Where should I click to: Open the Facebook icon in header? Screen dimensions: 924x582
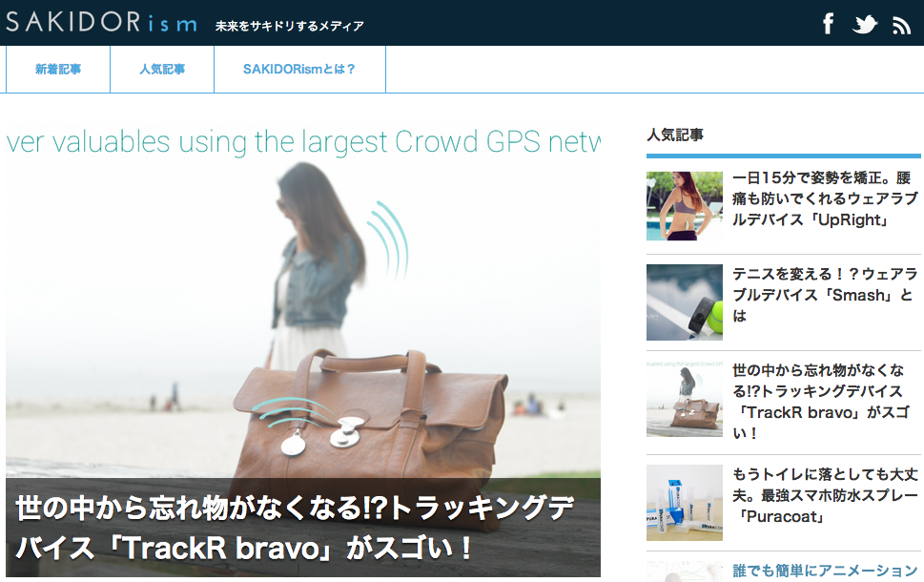829,24
